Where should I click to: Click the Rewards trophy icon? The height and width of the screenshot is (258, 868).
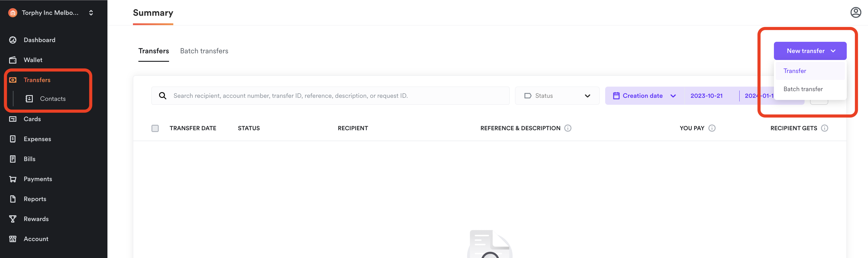click(x=13, y=219)
